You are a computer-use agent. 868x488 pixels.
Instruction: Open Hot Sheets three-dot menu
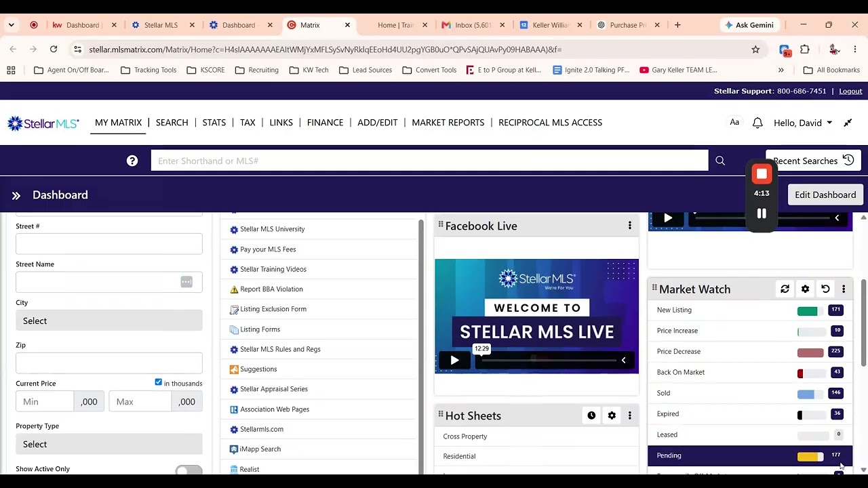(630, 415)
